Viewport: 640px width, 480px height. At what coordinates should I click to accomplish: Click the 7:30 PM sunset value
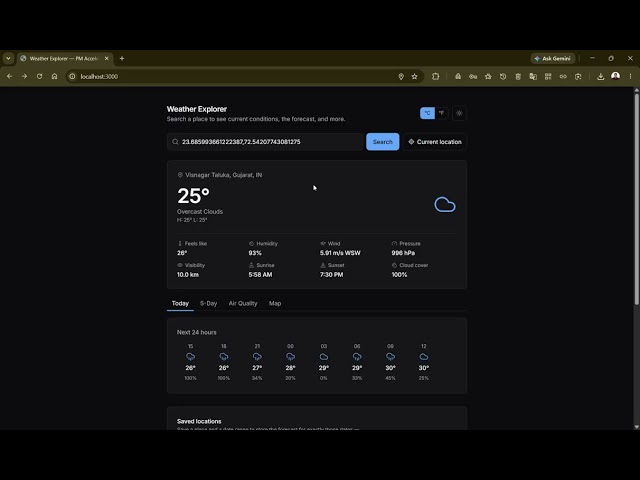tap(331, 275)
